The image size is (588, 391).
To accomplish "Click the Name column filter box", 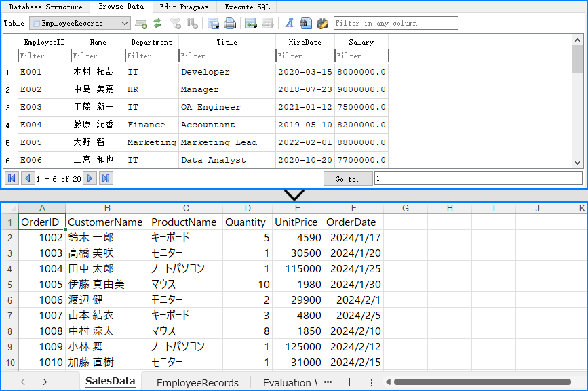I will (98, 56).
